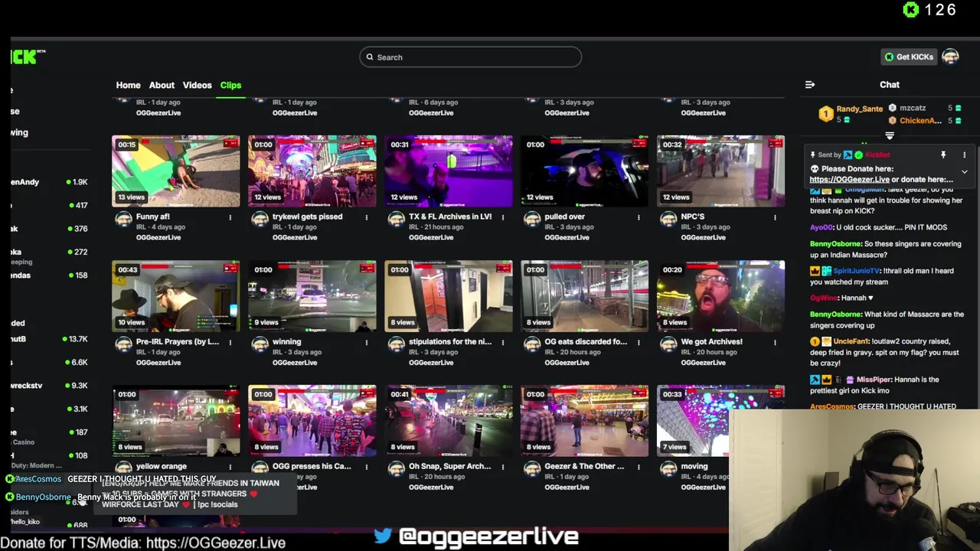
Task: Play the 'TX & FL Archives in LV!' thumbnail
Action: [x=448, y=171]
